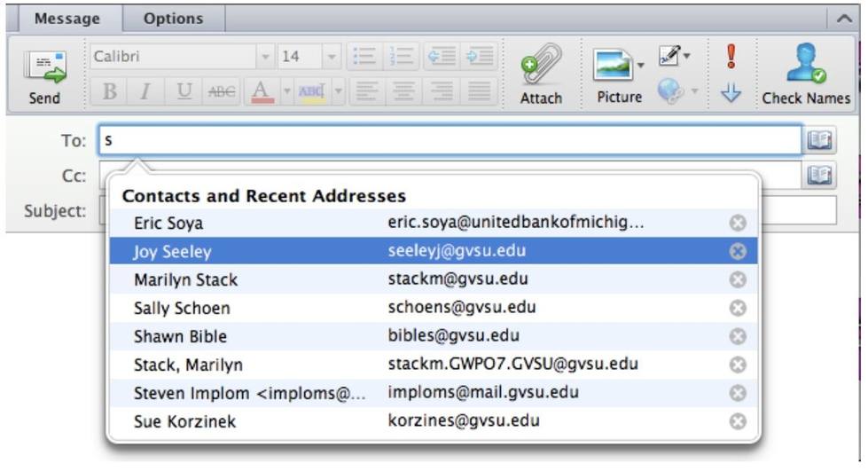868x471 pixels.
Task: Toggle Underline formatting
Action: tap(184, 91)
